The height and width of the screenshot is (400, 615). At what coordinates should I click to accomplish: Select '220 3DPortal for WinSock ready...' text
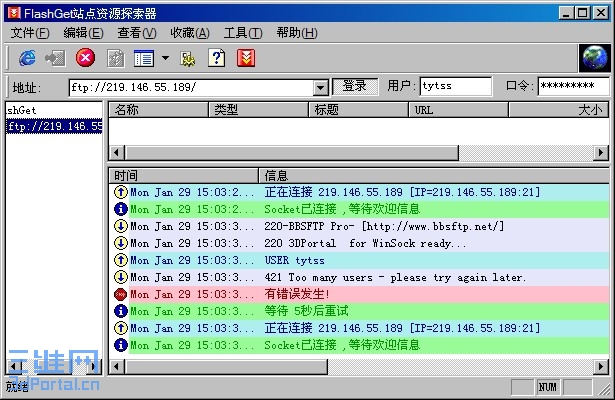[x=365, y=244]
